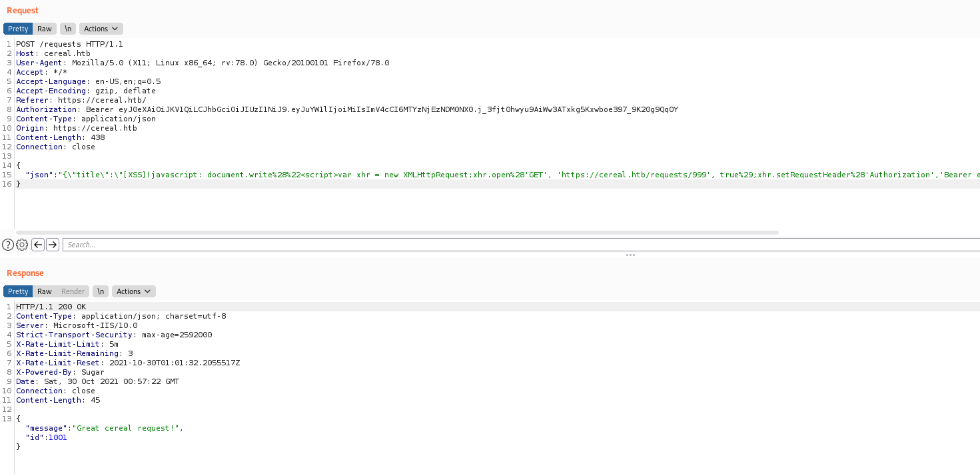This screenshot has width=980, height=474.
Task: Open the Request Actions dropdown
Action: (x=101, y=29)
